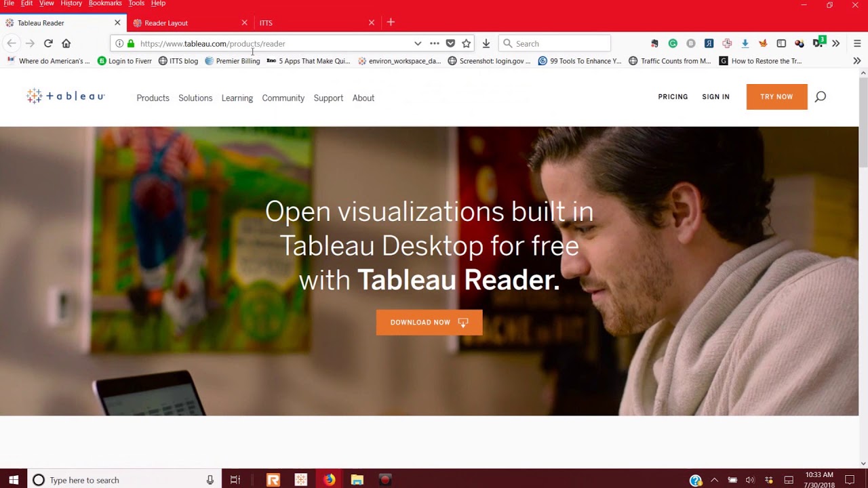Expand overflow toolbar extensions chevron
This screenshot has width=868, height=488.
click(835, 43)
